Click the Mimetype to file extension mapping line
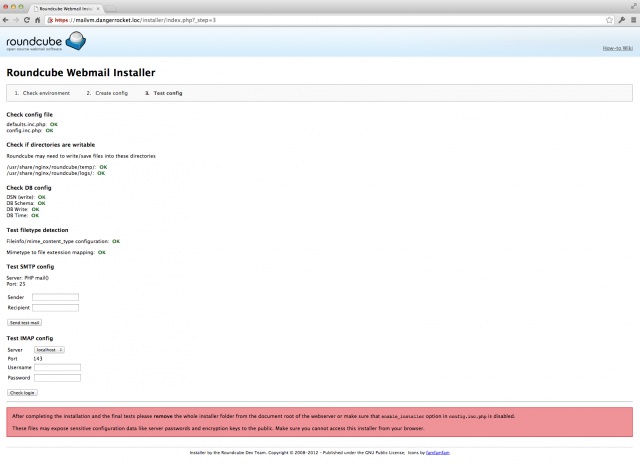This screenshot has height=469, width=640. point(56,252)
